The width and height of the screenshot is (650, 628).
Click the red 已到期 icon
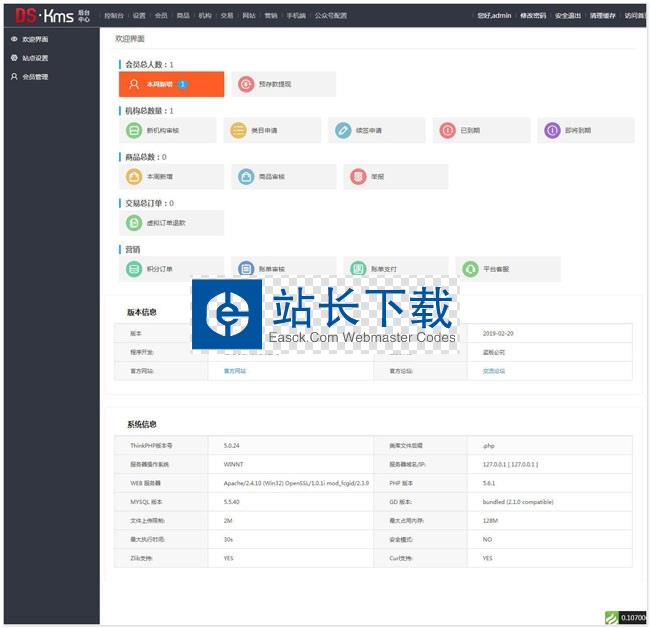point(448,131)
